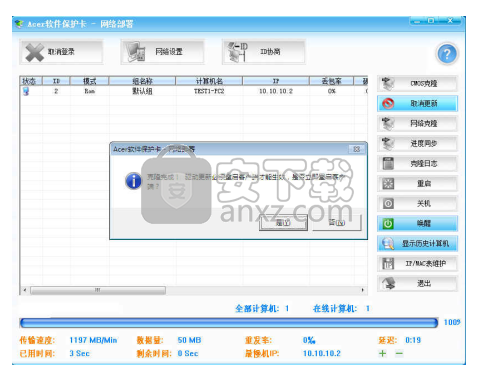Click the status icon in the TEST1-PC2 row
The width and height of the screenshot is (499, 372).
pyautogui.click(x=26, y=91)
